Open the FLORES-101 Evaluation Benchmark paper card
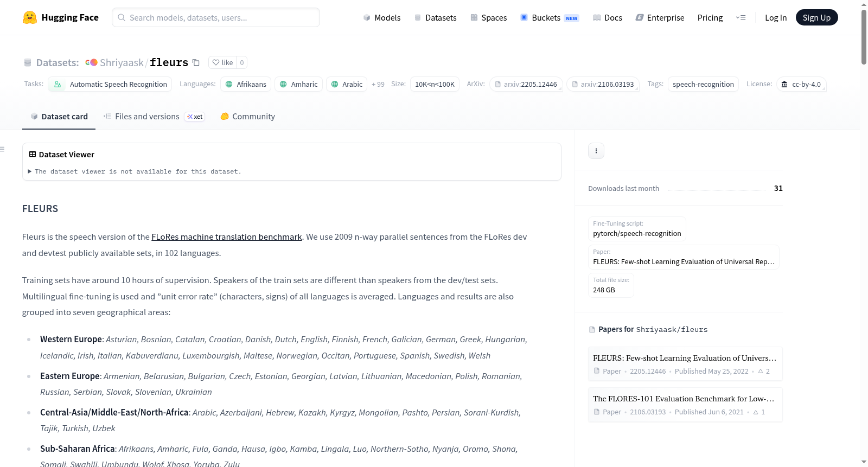 point(685,405)
